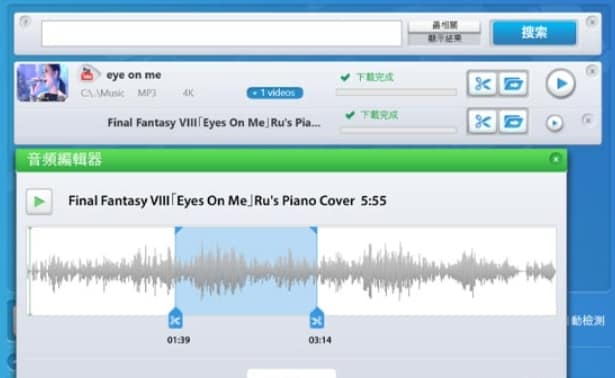Remove the 'eye on me' row with its round icon
The height and width of the screenshot is (378, 615).
pos(591,71)
